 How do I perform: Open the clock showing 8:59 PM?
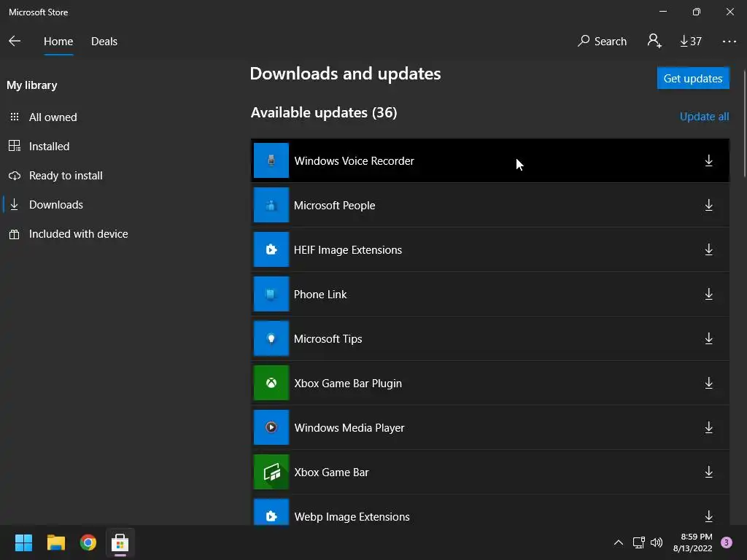693,542
